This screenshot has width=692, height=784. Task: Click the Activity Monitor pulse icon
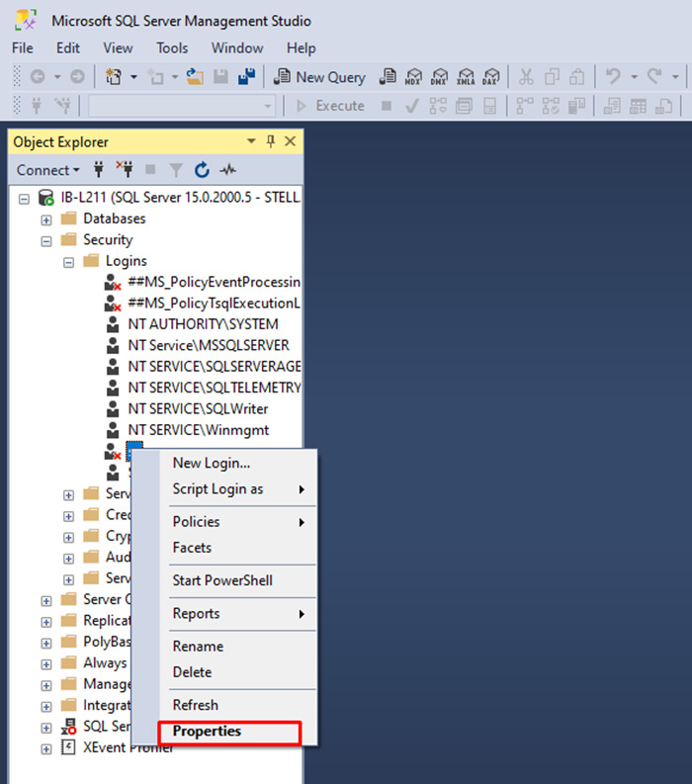228,170
